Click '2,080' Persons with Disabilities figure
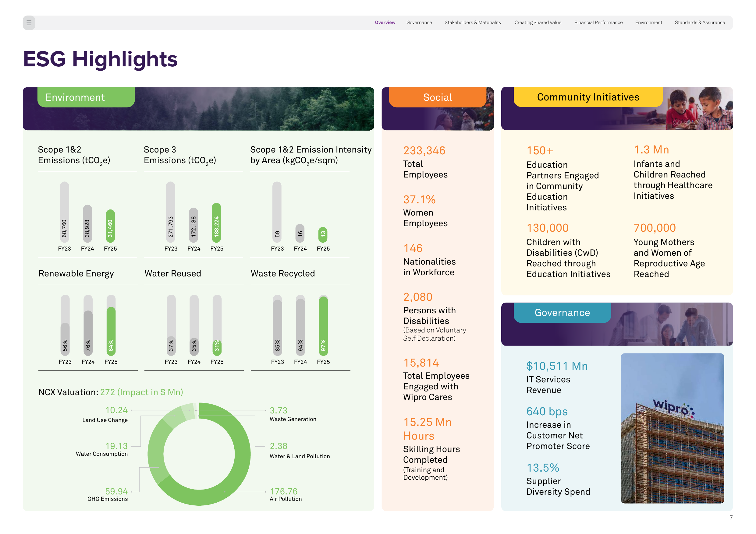Viewport: 756px width, 534px height. pos(417,297)
